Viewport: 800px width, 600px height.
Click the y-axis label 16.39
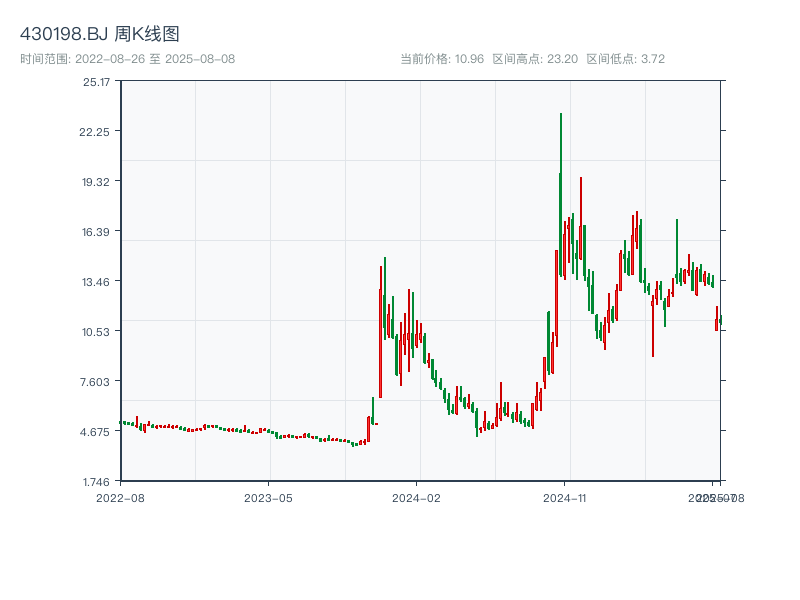point(95,232)
